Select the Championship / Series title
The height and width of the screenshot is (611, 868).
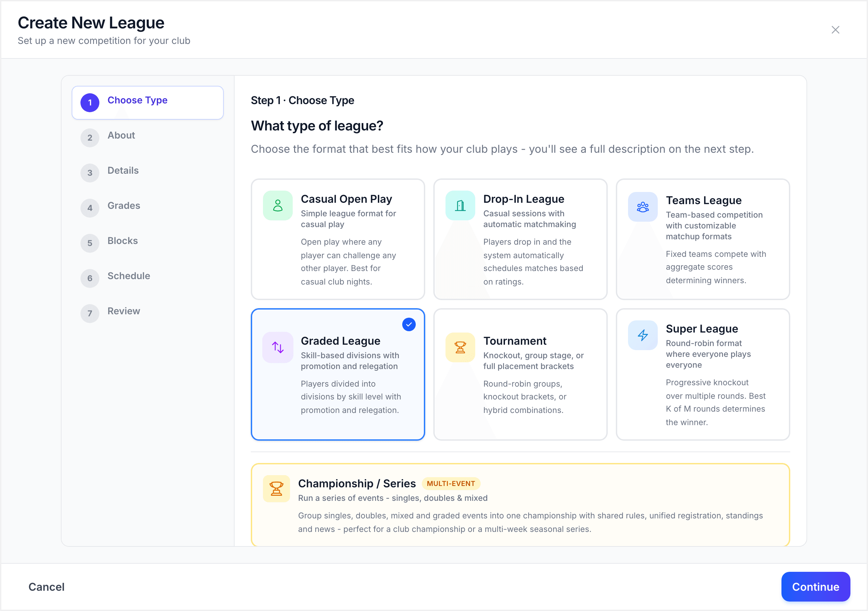[357, 483]
